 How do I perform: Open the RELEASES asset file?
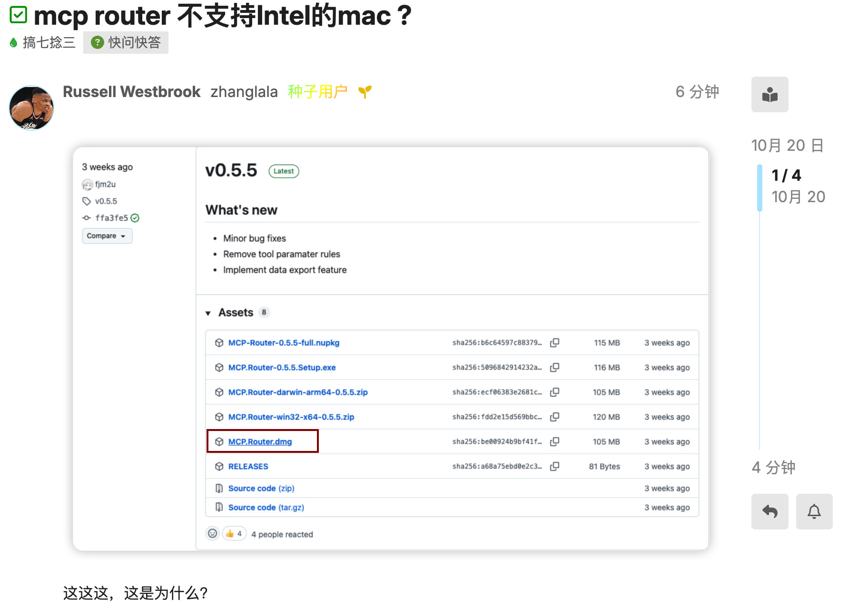[248, 467]
